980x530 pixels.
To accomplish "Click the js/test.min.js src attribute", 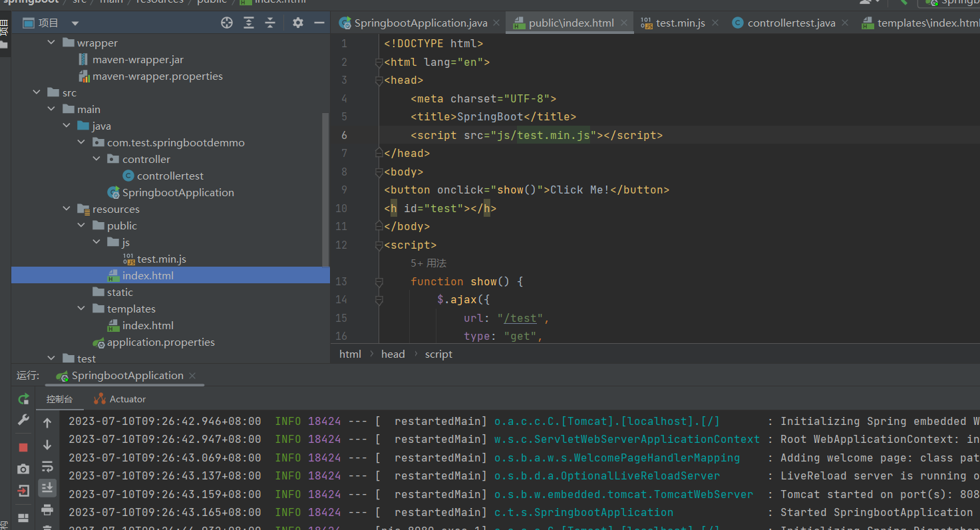I will click(544, 135).
